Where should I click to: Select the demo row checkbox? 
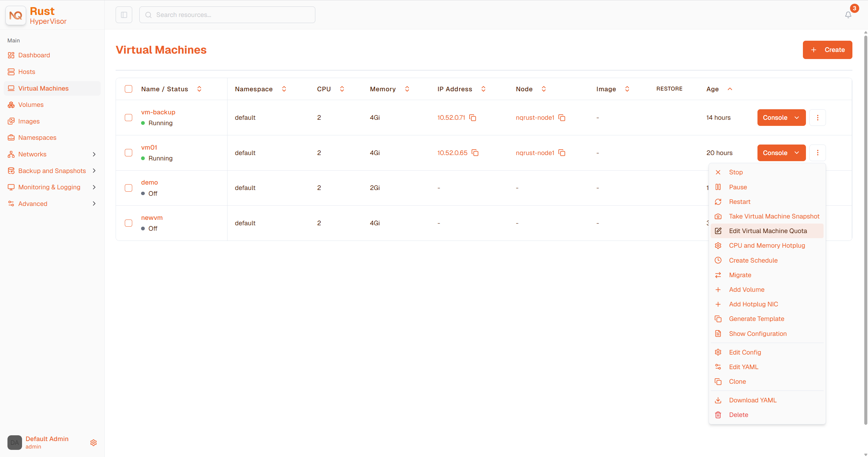(129, 188)
